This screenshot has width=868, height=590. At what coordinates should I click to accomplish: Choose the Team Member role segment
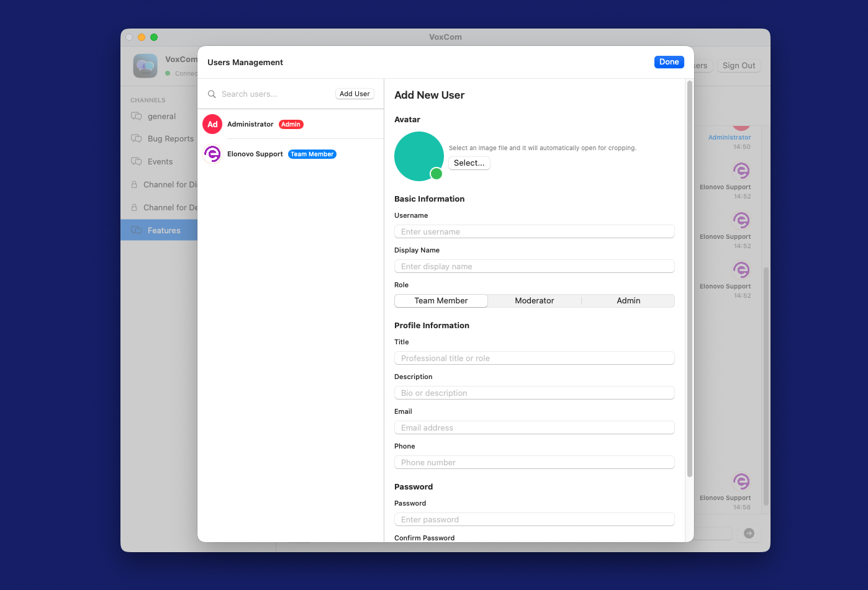tap(441, 301)
